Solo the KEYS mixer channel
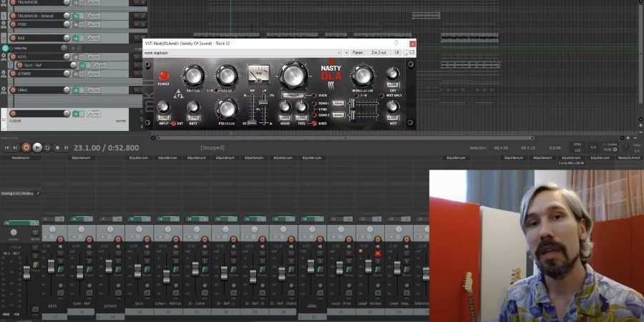Viewport: 644px width, 322px height. (x=60, y=261)
